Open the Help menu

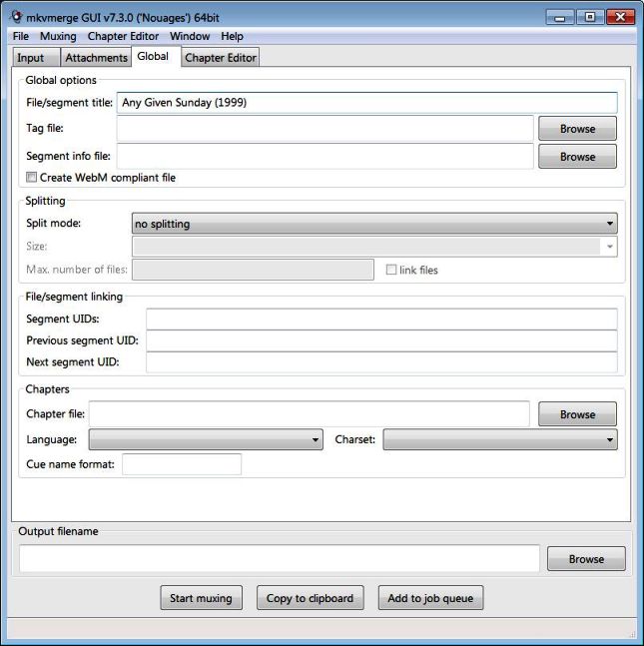coord(232,36)
